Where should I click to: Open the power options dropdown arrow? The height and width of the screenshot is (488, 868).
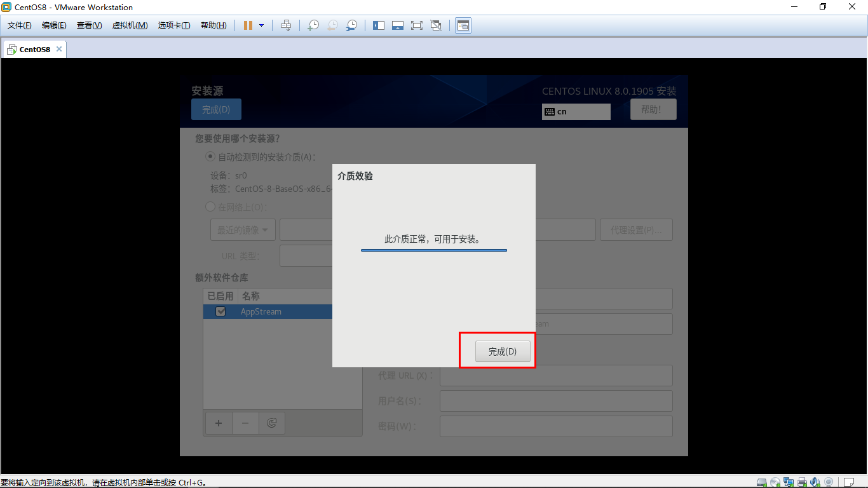pos(261,25)
